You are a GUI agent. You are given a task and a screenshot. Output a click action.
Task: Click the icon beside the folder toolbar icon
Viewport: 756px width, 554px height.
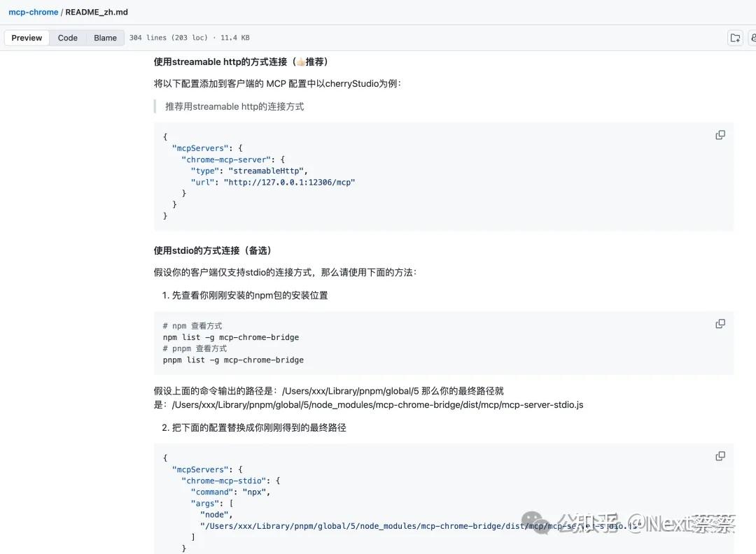pos(752,38)
